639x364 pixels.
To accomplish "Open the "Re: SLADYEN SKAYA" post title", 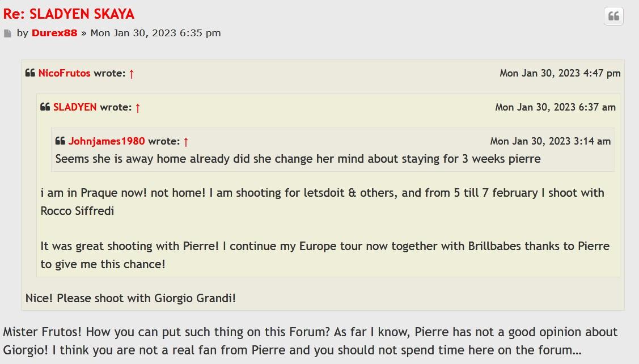I will pos(69,14).
